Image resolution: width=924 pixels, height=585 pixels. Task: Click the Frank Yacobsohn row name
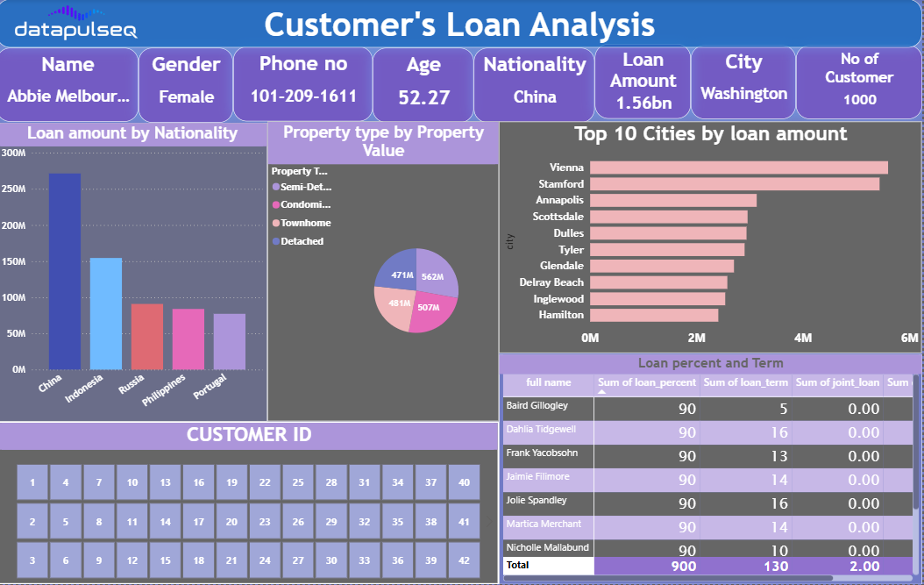(x=542, y=453)
